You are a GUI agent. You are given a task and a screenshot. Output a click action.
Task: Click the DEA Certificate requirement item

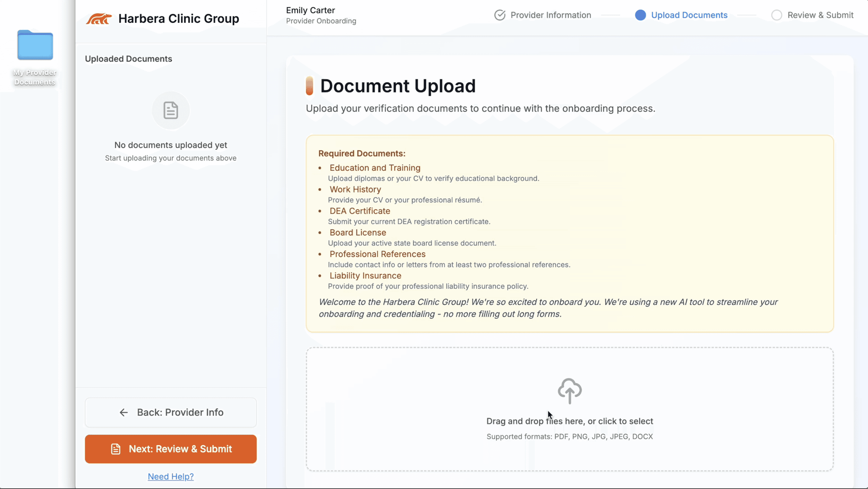[x=360, y=211]
